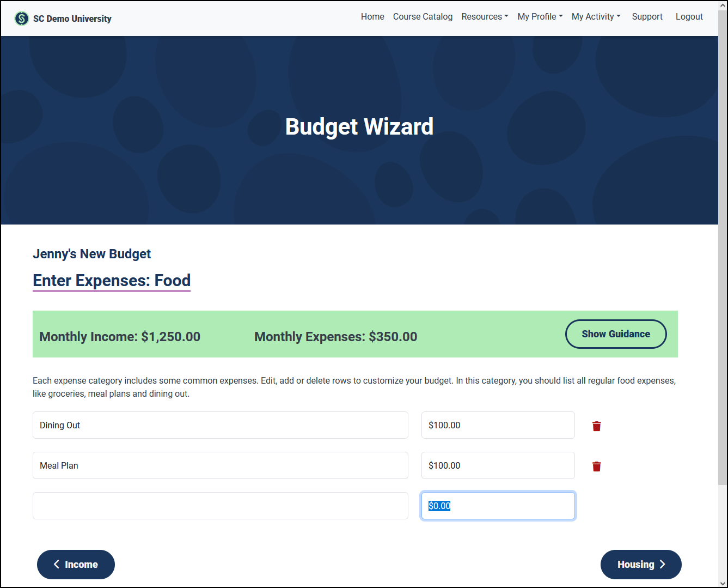Open the Support link
The height and width of the screenshot is (588, 728).
pyautogui.click(x=647, y=17)
